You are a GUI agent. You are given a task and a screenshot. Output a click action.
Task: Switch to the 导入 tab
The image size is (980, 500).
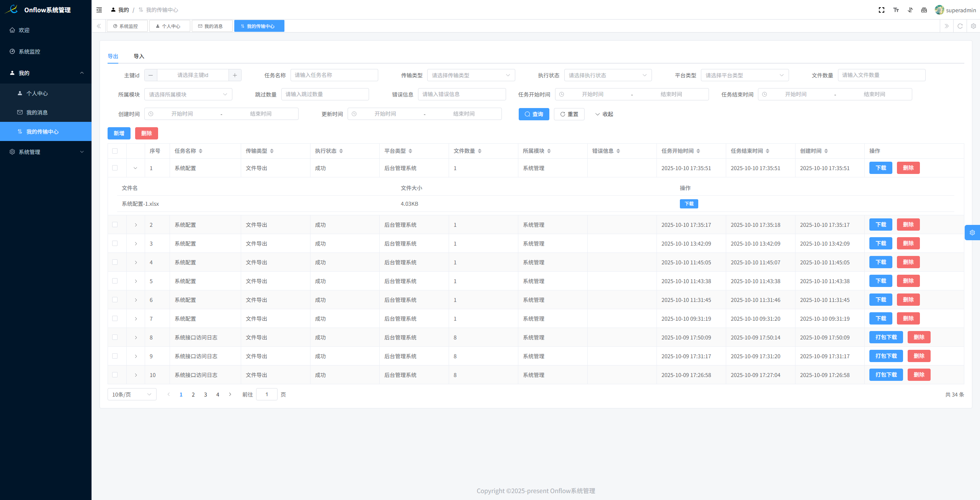139,56
